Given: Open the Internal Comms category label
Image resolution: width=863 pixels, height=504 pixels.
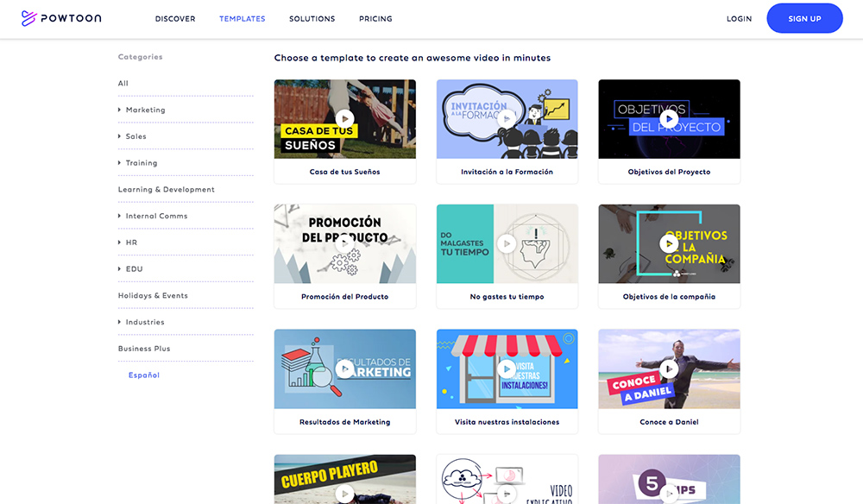Looking at the screenshot, I should tap(157, 217).
